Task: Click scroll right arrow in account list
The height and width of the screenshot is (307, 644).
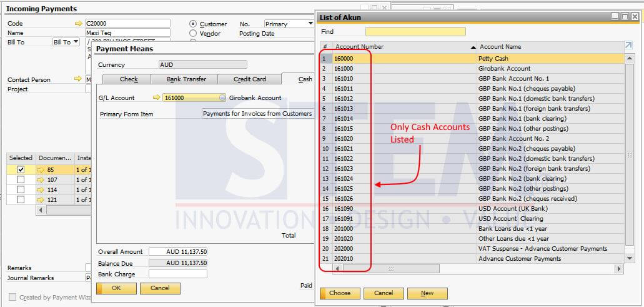Action: (620, 268)
